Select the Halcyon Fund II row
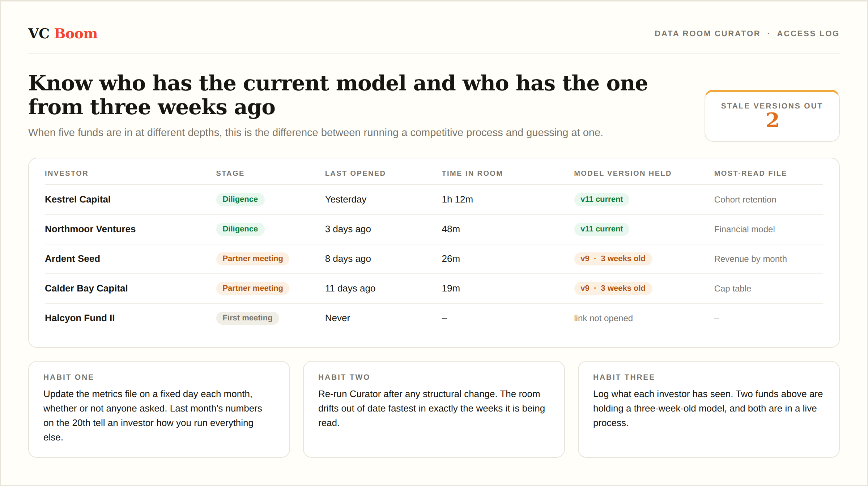 [434, 318]
